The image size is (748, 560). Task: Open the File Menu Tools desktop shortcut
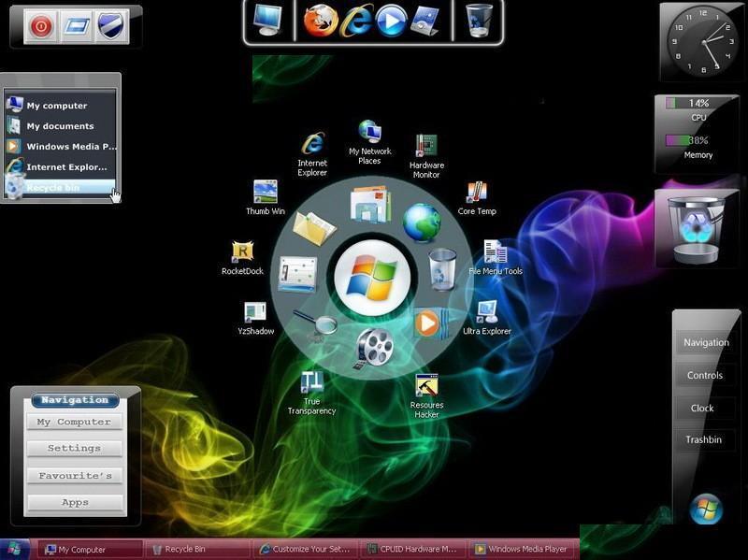click(x=496, y=258)
